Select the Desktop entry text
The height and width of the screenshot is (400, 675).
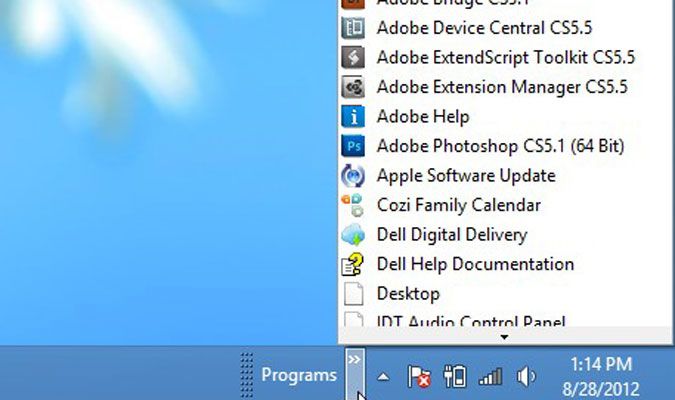pyautogui.click(x=409, y=294)
